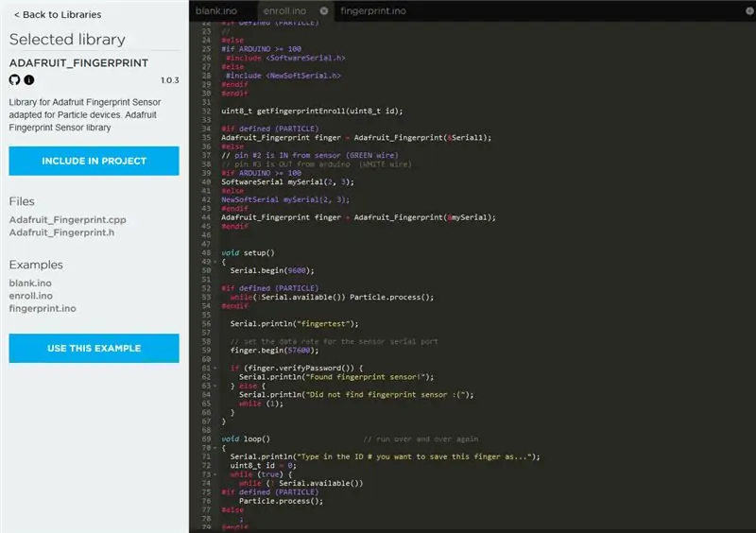Screen dimensions: 756x533
Task: Collapse the if block at line 61
Action: (215, 368)
